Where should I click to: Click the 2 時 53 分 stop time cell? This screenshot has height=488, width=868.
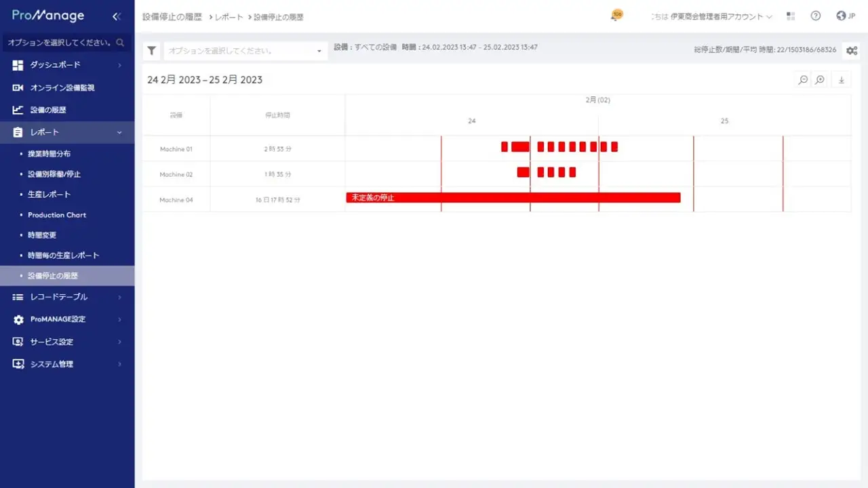tap(278, 149)
